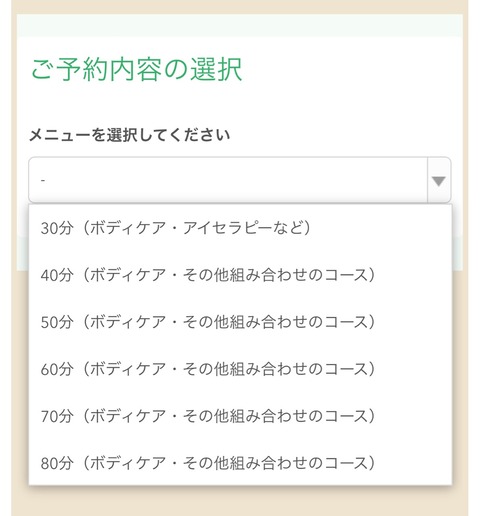Click the メニューを選択してください label

point(130,135)
